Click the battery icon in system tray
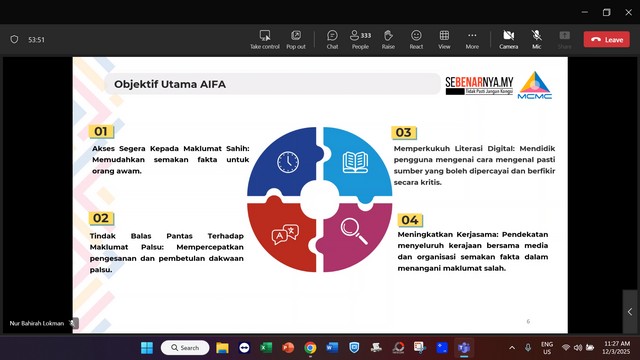This screenshot has height=360, width=640. click(x=590, y=348)
